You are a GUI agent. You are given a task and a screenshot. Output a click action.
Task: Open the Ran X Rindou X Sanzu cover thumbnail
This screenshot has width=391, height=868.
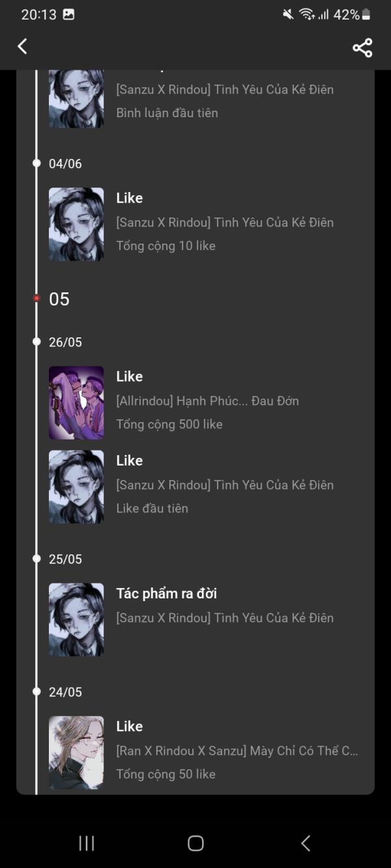pyautogui.click(x=76, y=753)
